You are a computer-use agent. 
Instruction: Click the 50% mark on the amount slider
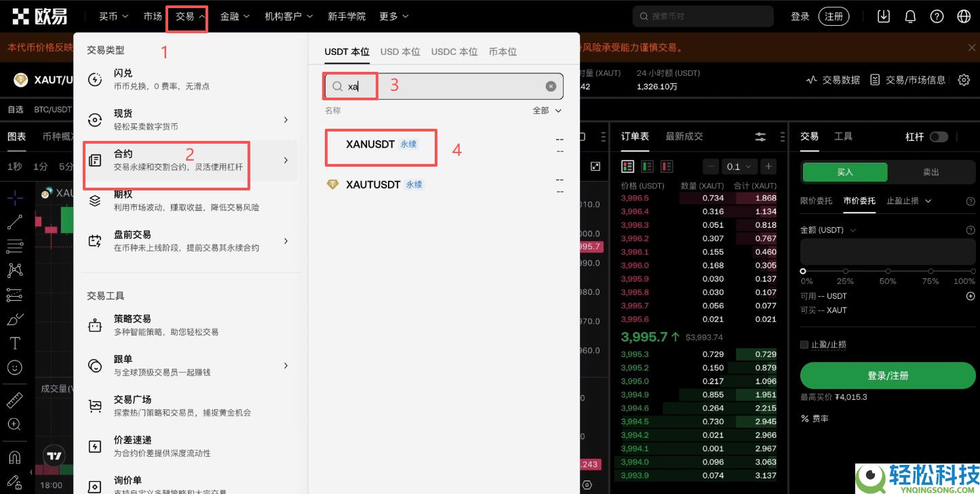tap(888, 269)
